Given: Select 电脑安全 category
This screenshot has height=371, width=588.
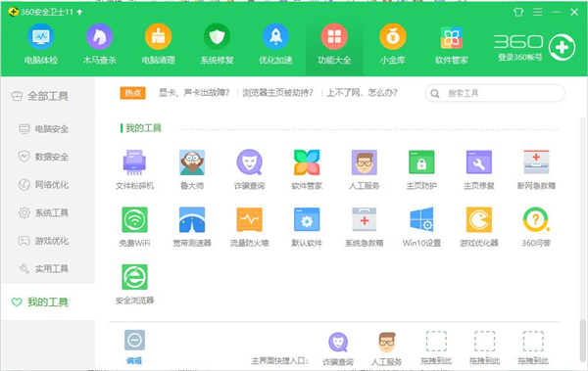Looking at the screenshot, I should click(48, 129).
